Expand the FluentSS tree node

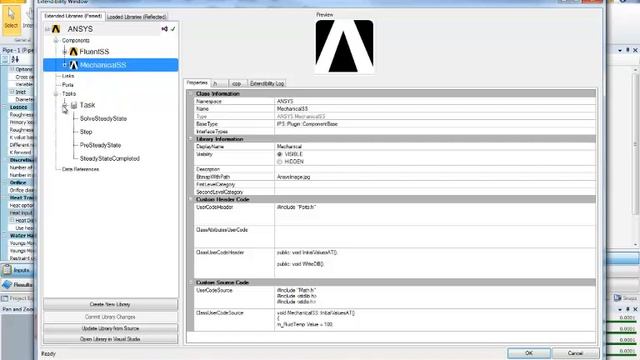[x=64, y=52]
